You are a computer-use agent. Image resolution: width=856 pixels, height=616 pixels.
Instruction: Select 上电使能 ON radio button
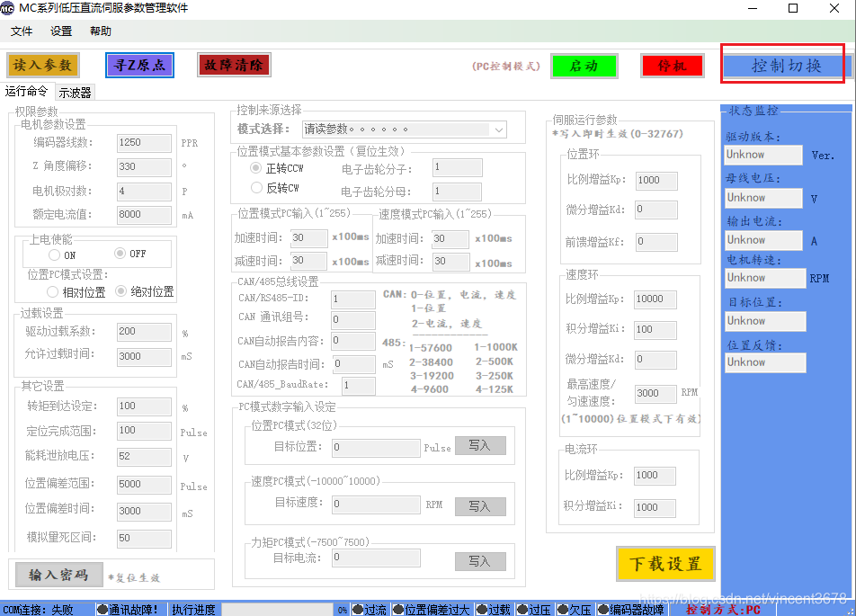54,254
